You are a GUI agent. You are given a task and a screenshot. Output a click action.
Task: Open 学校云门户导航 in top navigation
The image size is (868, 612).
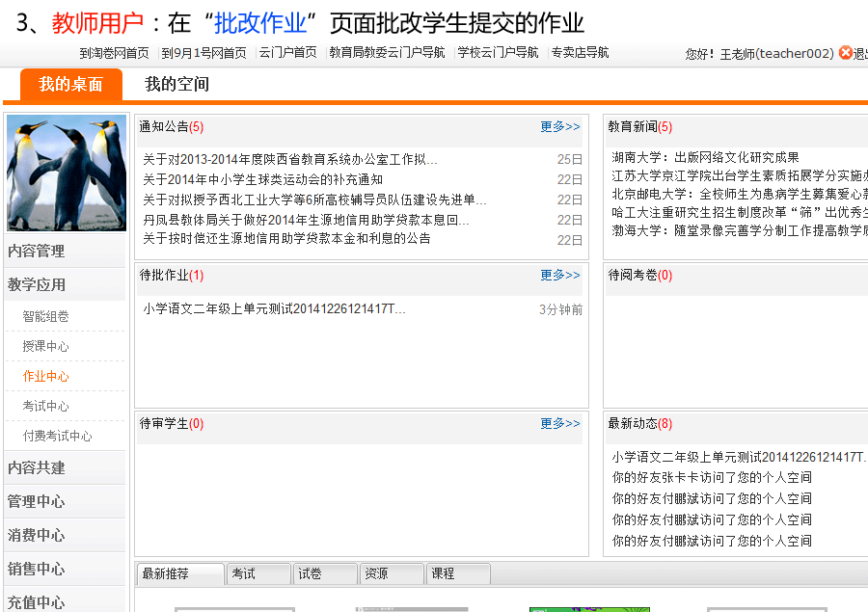coord(498,53)
